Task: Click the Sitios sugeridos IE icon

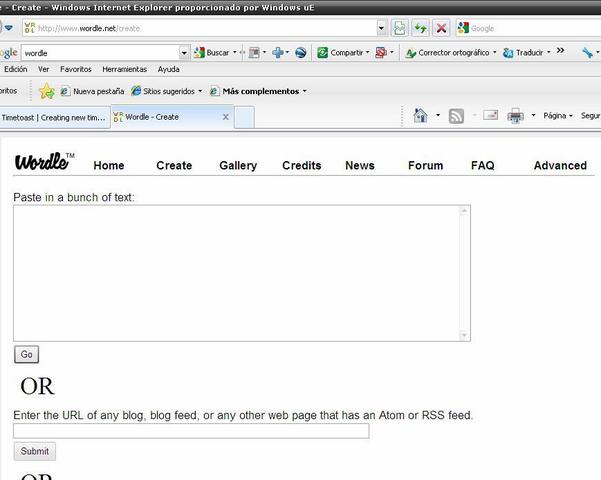Action: coord(136,91)
